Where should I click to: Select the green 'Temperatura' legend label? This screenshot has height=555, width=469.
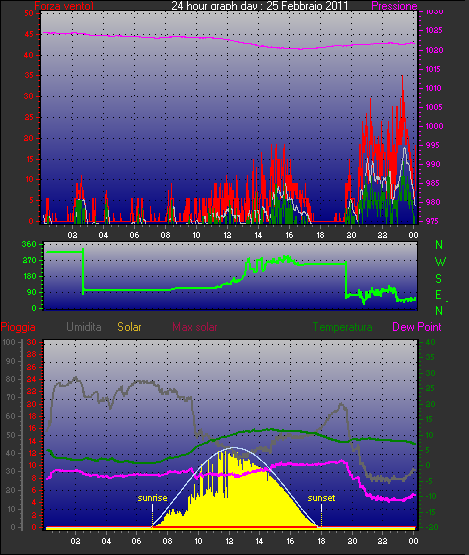342,327
